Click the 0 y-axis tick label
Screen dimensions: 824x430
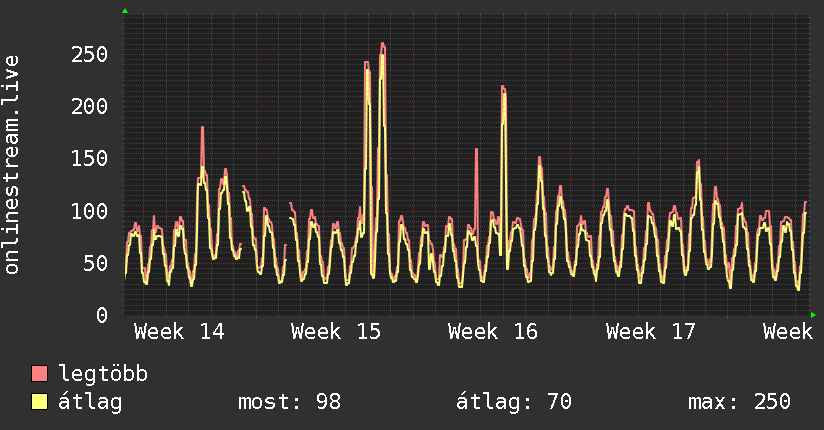pos(102,315)
